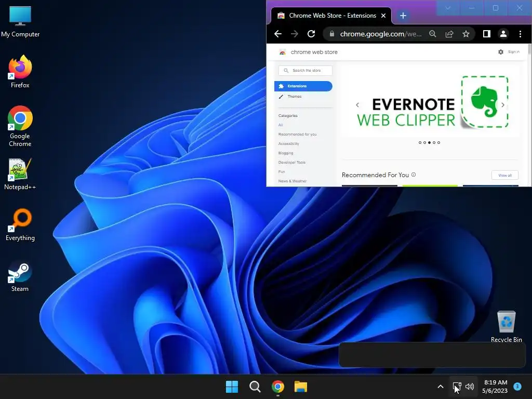Show hidden system tray icons
Viewport: 532px width, 399px height.
(441, 387)
